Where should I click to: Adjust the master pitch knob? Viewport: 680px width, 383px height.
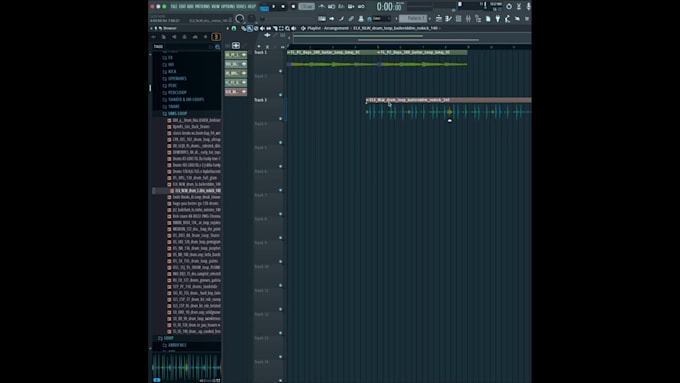[x=252, y=19]
